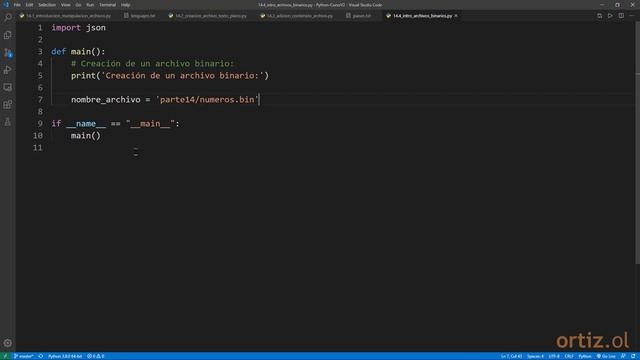Change indentation via Spaces: 4

pos(535,356)
